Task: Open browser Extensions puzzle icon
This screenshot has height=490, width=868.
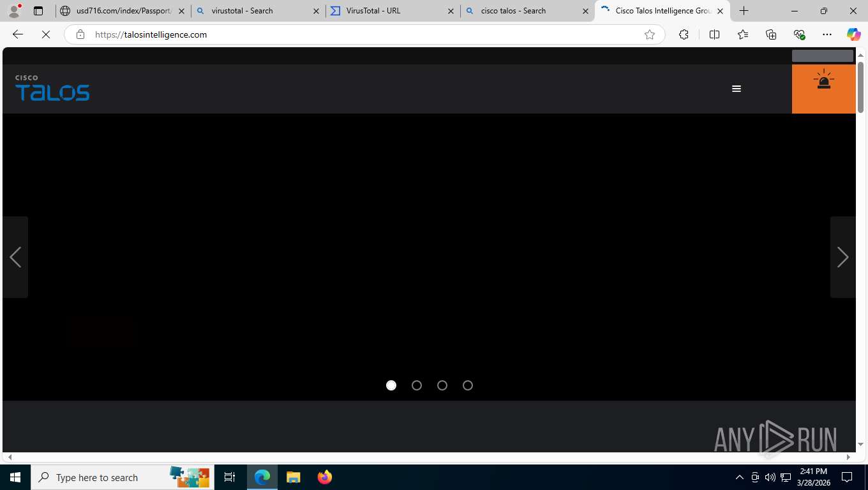Action: pyautogui.click(x=684, y=34)
